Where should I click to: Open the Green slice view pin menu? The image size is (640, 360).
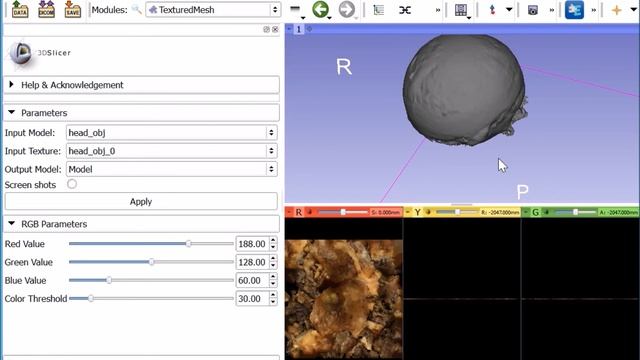coord(526,212)
